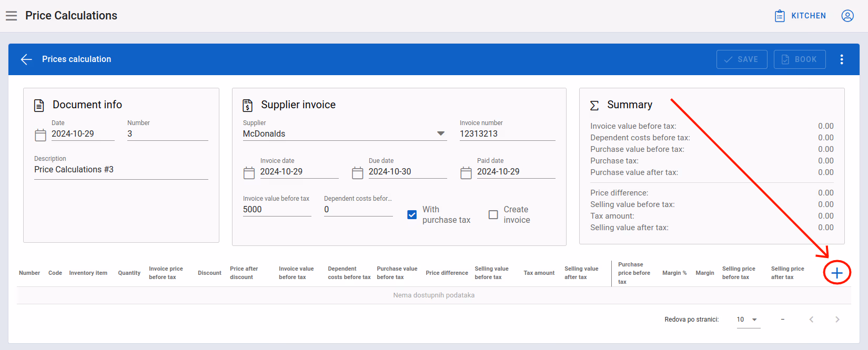This screenshot has height=350, width=868.
Task: Enable the Create invoice checkbox
Action: [493, 214]
